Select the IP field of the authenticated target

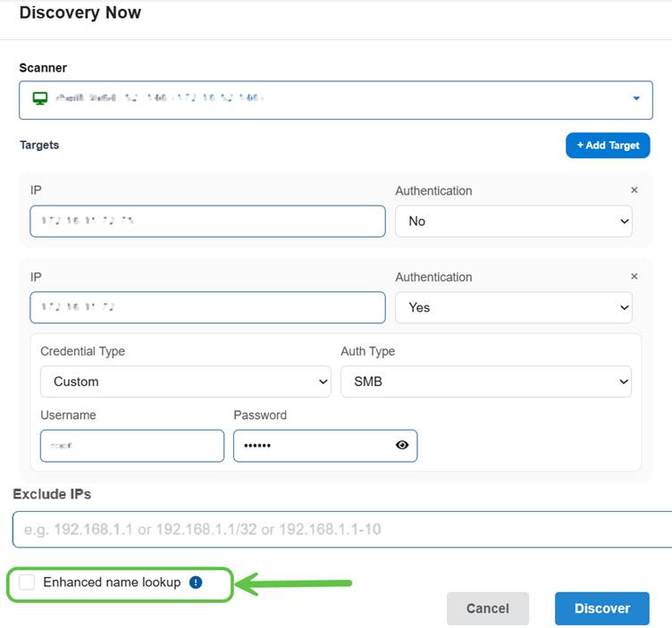[207, 307]
